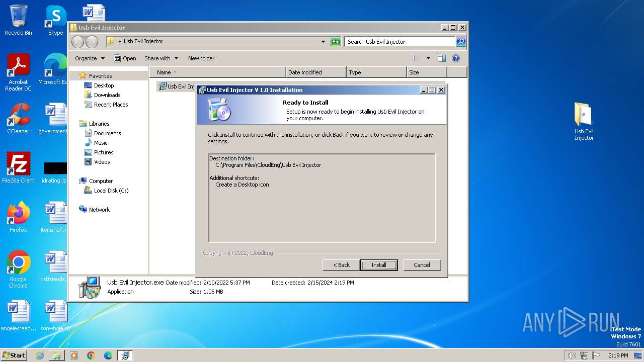This screenshot has height=362, width=644.
Task: Toggle the preview pane icon in Explorer
Action: pyautogui.click(x=441, y=58)
